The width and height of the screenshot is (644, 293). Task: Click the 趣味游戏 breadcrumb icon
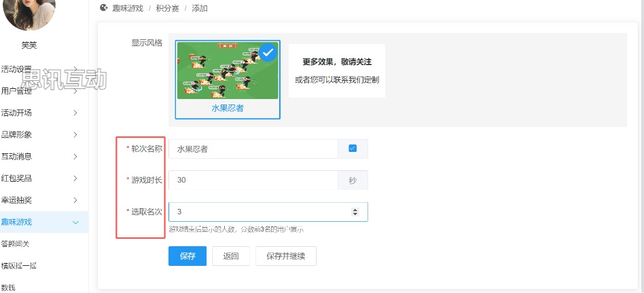click(x=103, y=8)
